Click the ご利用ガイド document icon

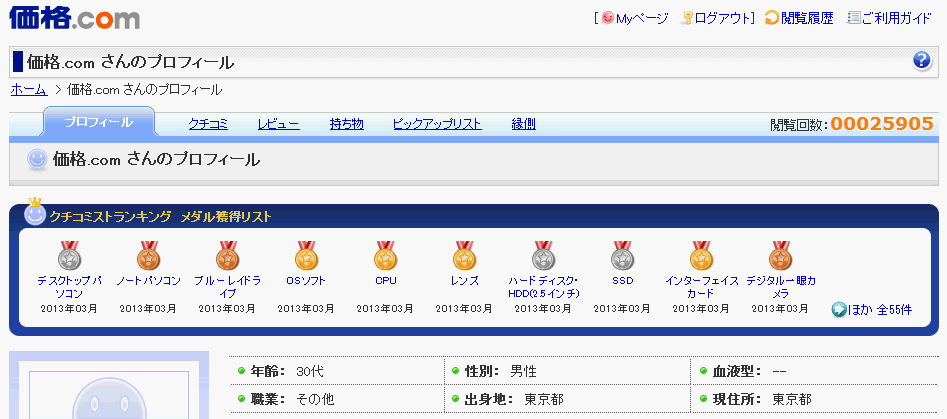click(853, 18)
